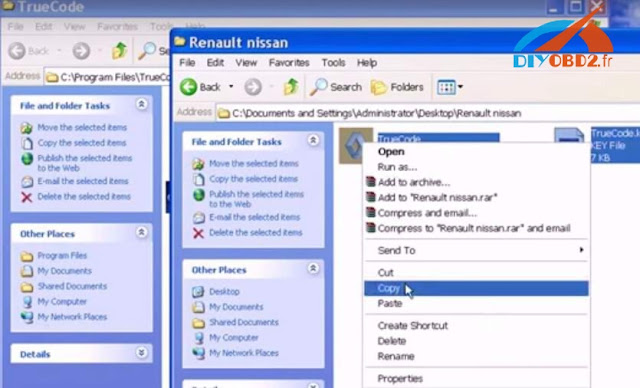Open File menu in Renault nissan window
640x388 pixels.
187,63
